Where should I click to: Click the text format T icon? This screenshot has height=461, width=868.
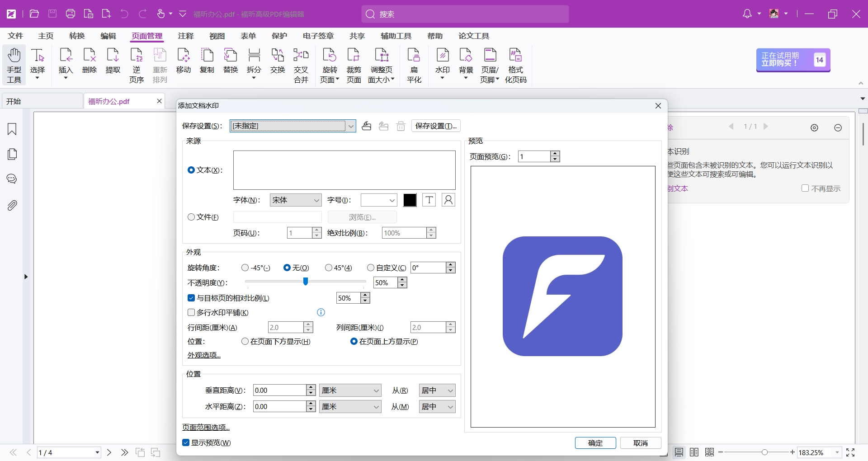(x=429, y=200)
